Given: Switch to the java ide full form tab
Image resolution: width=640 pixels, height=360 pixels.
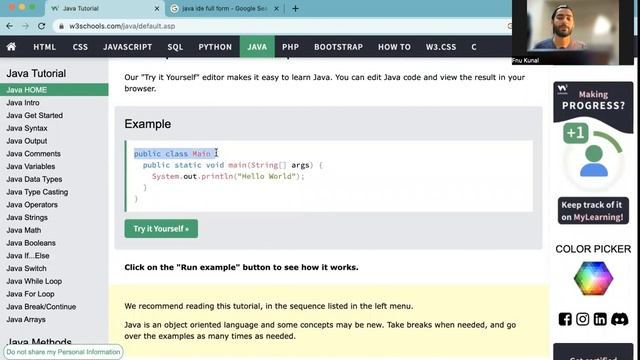Looking at the screenshot, I should [224, 9].
